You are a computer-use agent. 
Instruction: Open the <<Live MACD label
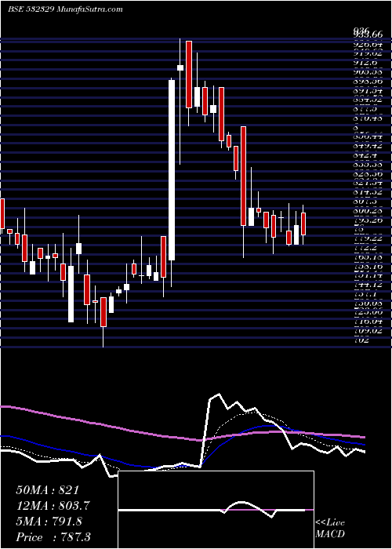pos(330,529)
